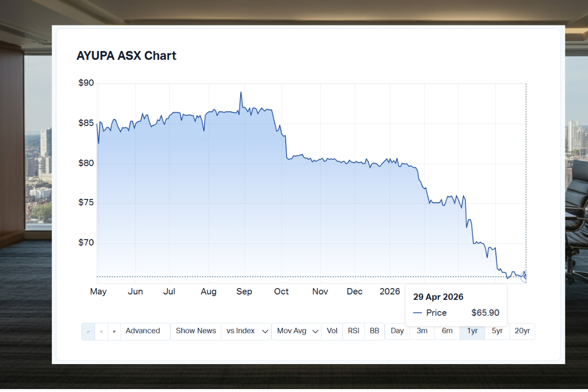Toggle Bollinger Bands with the BB button

point(374,331)
